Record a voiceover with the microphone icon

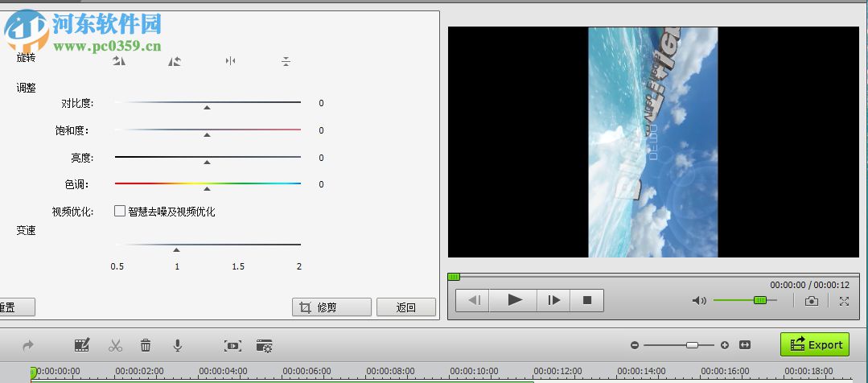point(177,345)
